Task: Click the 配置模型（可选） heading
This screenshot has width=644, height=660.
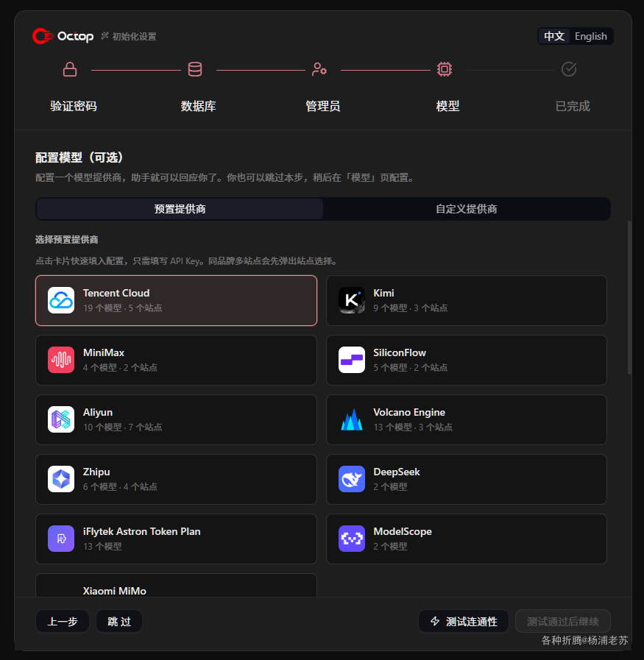Action: click(79, 157)
